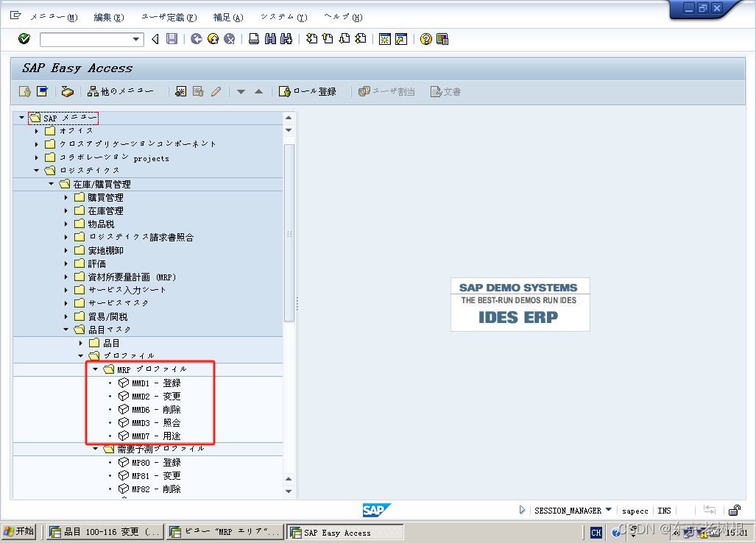756x543 pixels.
Task: Collapse the 需要予測プロファイル folder
Action: click(x=96, y=449)
